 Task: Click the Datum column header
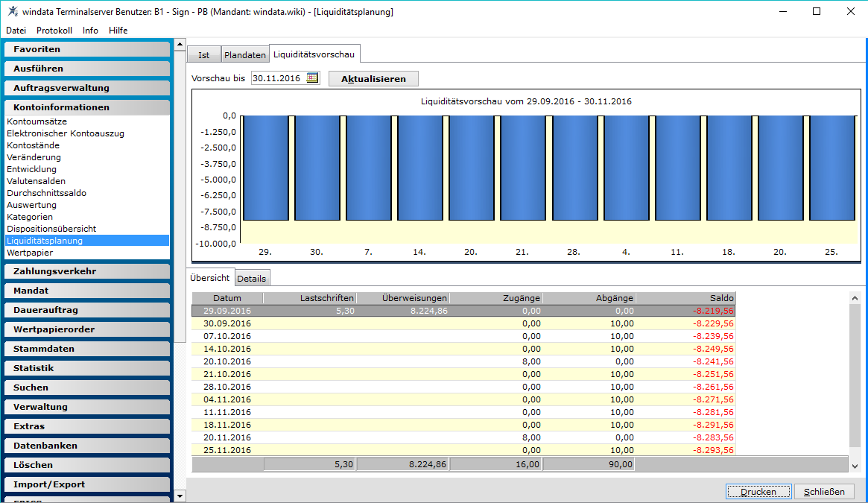point(227,298)
